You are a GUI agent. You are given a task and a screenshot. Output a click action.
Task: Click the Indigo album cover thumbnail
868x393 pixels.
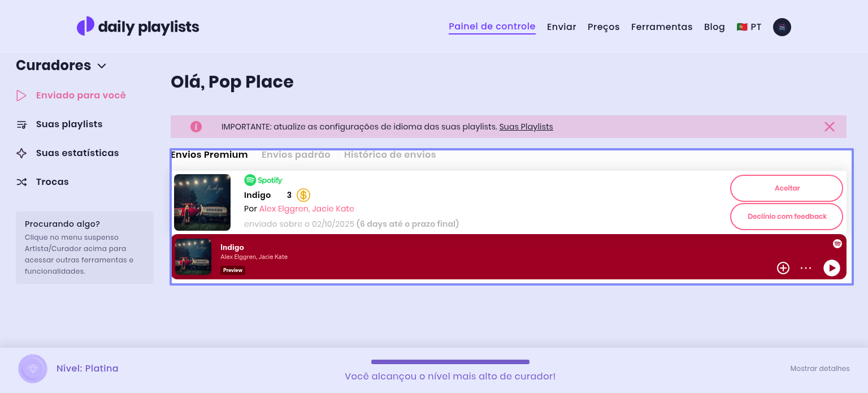(x=202, y=202)
